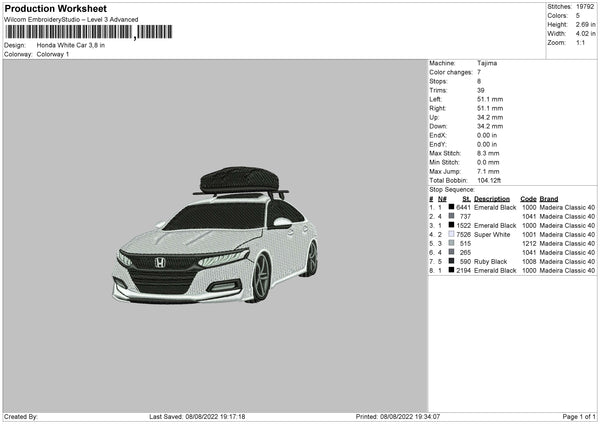
Task: Select the swatch in the 265 stitches row
Action: 452,252
